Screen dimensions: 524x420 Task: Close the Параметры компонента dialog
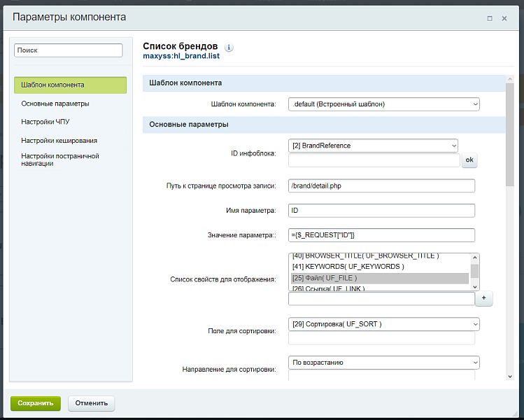(505, 17)
